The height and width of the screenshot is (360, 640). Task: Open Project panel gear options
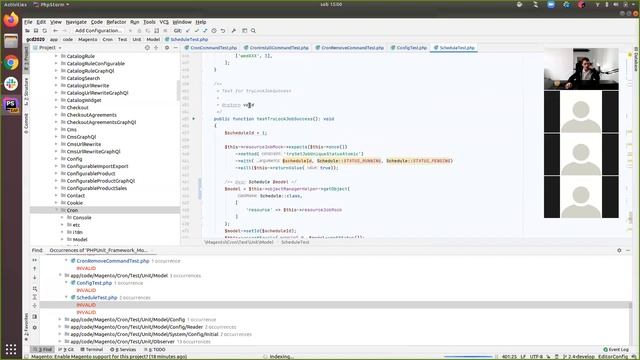167,48
